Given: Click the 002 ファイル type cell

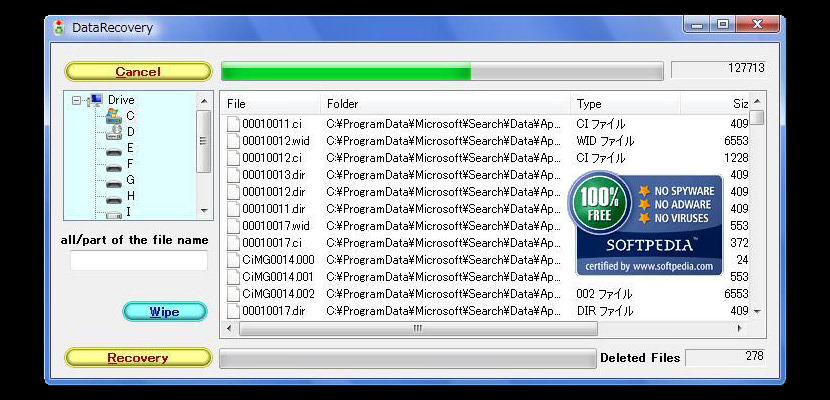Looking at the screenshot, I should [x=604, y=294].
